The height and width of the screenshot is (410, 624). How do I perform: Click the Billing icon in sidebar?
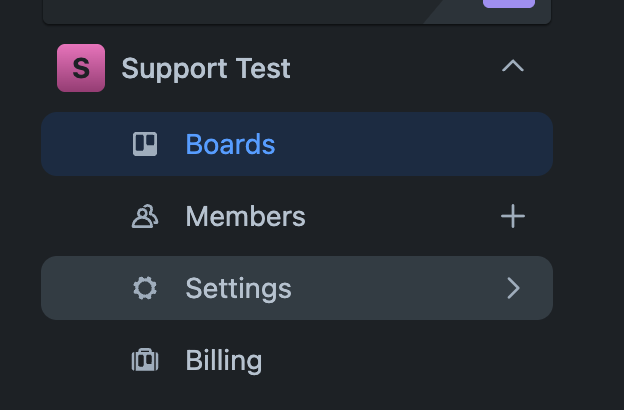tap(145, 360)
